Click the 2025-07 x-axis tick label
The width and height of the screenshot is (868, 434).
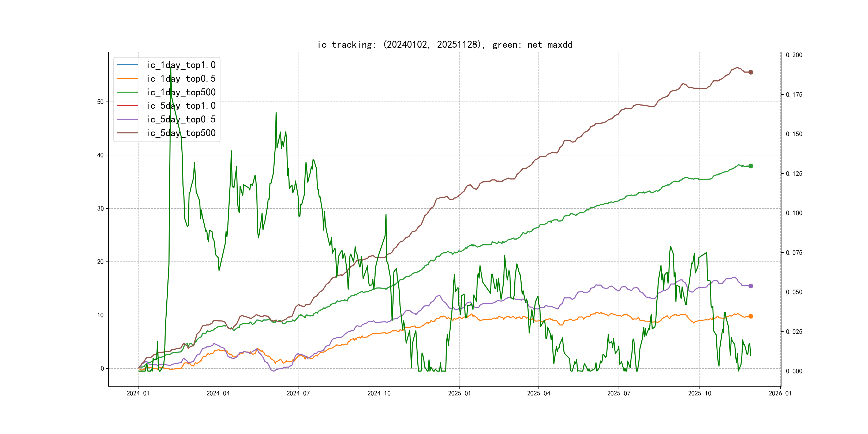pyautogui.click(x=619, y=393)
